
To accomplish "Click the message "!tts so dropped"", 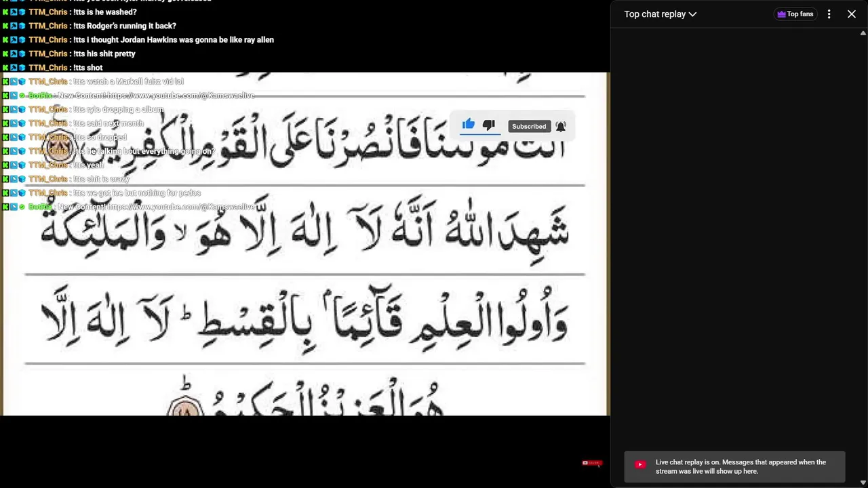I will tap(100, 137).
